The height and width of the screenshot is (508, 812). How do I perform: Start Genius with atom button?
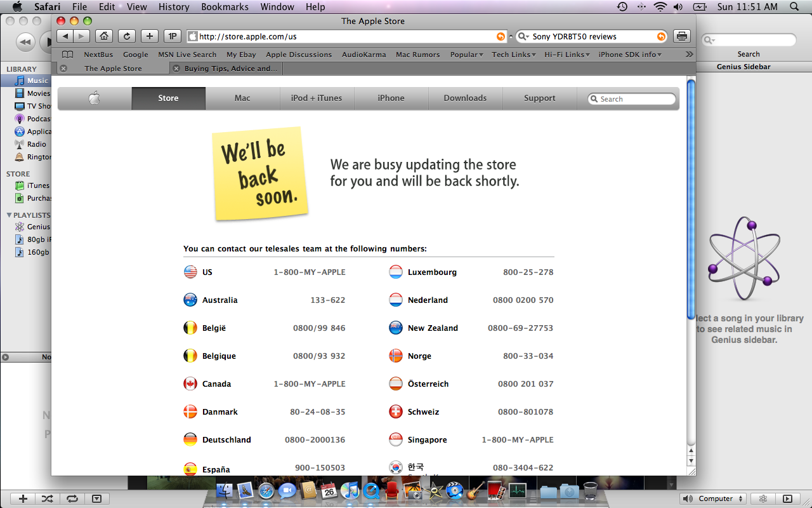point(764,499)
